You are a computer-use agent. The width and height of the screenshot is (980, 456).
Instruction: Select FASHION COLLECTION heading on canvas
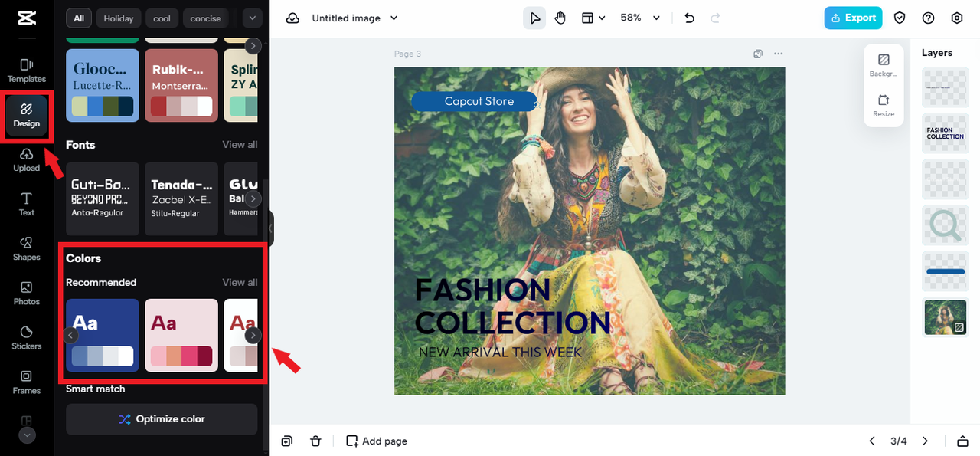click(x=511, y=307)
